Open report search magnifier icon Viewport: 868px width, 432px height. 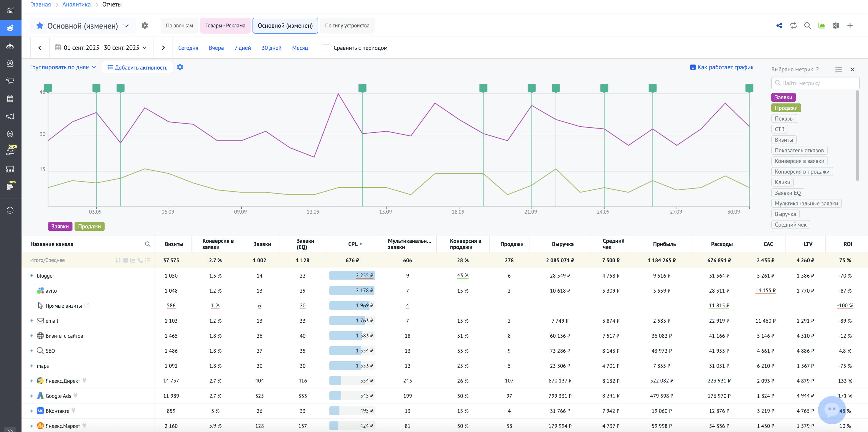click(807, 26)
